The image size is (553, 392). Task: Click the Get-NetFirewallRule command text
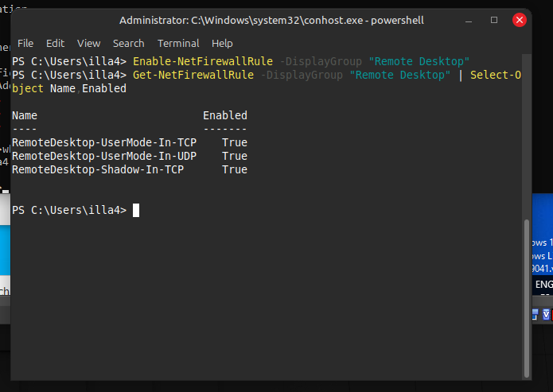pyautogui.click(x=193, y=75)
